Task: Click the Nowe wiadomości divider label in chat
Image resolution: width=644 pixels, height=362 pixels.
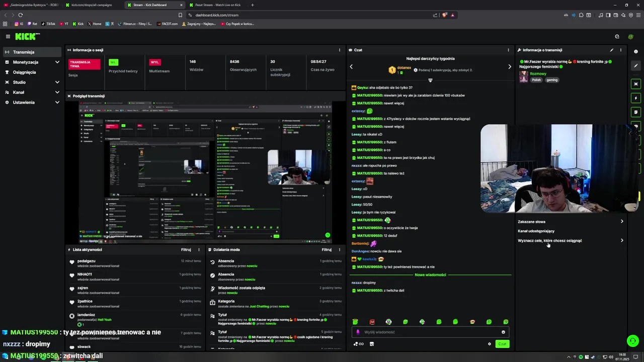Action: pos(430,275)
